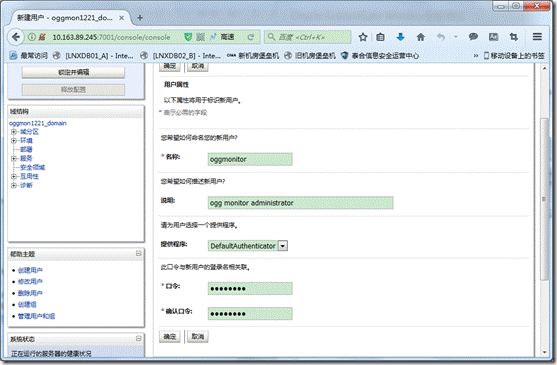The width and height of the screenshot is (557, 365).
Task: Open the 修改用户 help link
Action: 30,282
